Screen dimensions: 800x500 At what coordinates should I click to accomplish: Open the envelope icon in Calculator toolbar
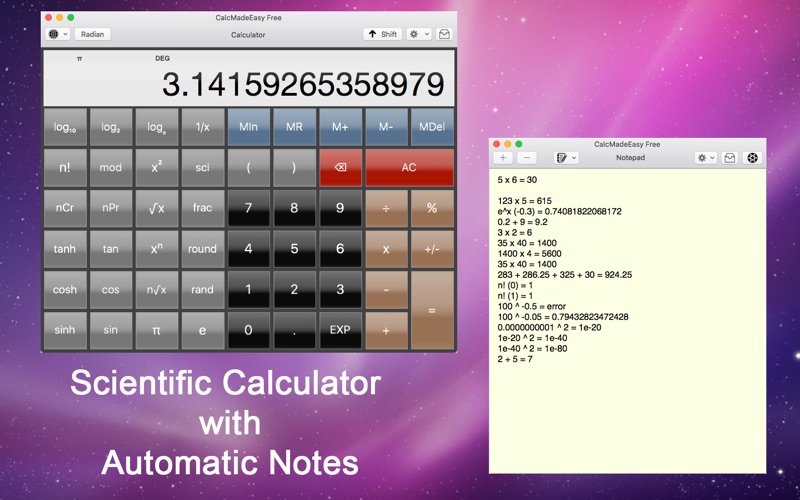coord(444,34)
